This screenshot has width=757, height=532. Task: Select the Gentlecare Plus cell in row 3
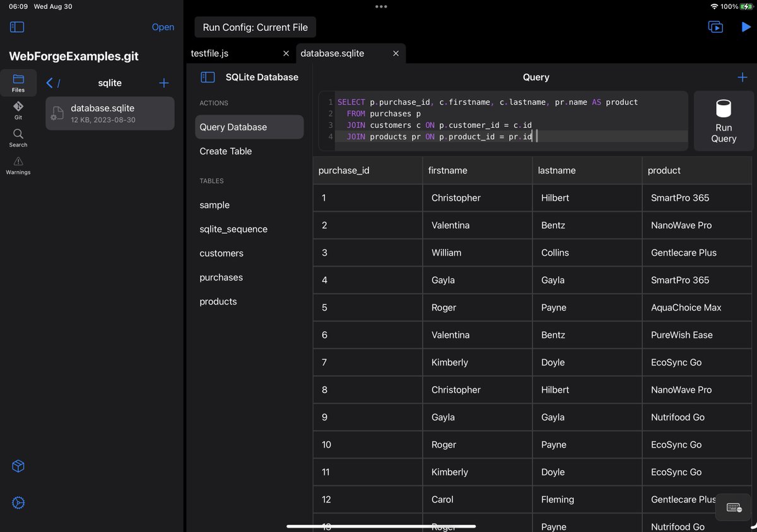click(698, 253)
